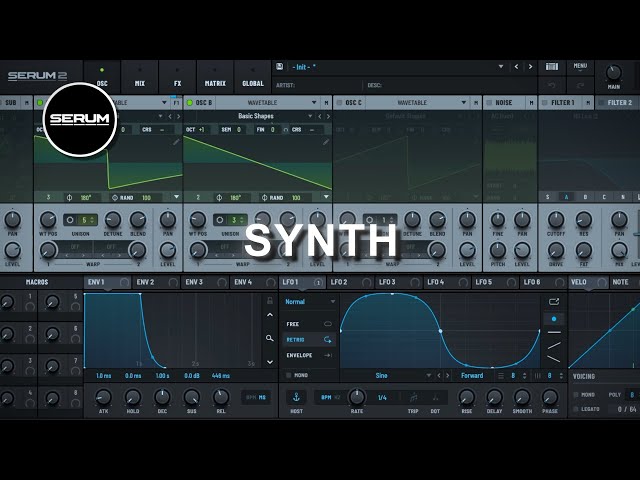Open OSC B WAVETABLE type dropdown
Viewport: 640px width, 480px height.
[x=314, y=102]
